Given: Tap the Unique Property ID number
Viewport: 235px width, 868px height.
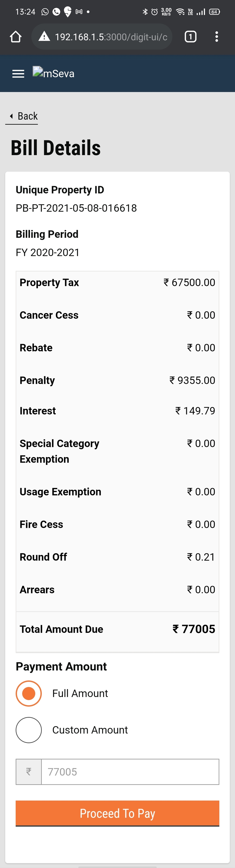Looking at the screenshot, I should tap(76, 208).
